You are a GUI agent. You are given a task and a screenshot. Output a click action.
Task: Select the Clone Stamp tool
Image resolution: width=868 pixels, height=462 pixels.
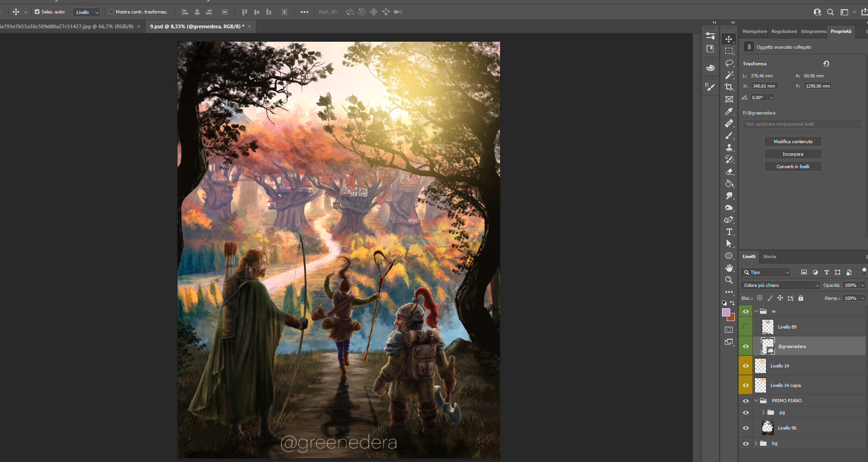[729, 147]
